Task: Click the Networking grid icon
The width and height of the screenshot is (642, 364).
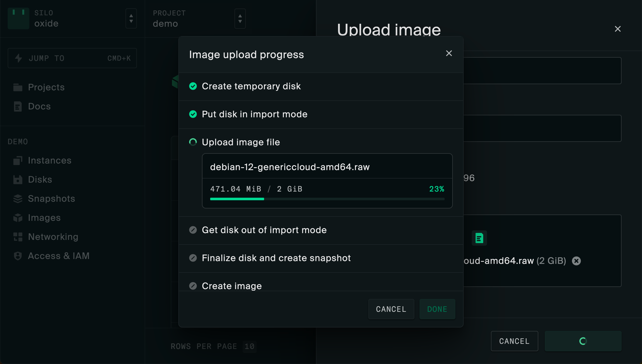Action: (x=18, y=237)
